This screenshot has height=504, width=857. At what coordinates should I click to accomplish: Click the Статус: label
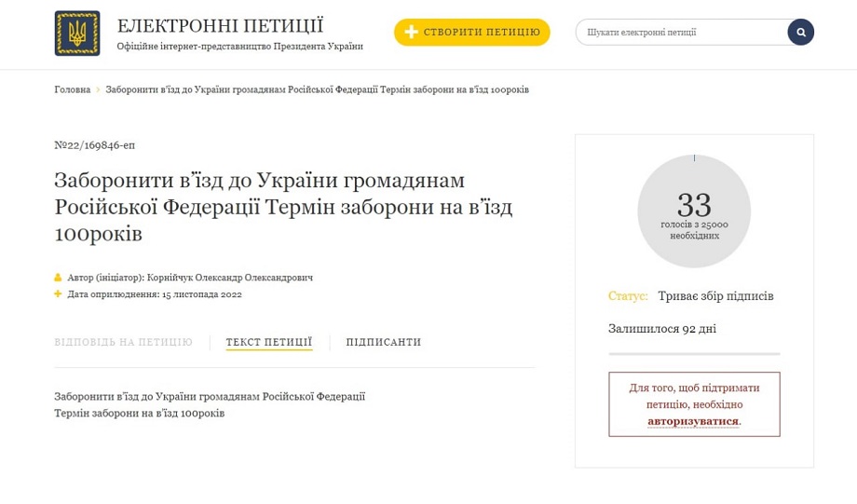coord(628,296)
